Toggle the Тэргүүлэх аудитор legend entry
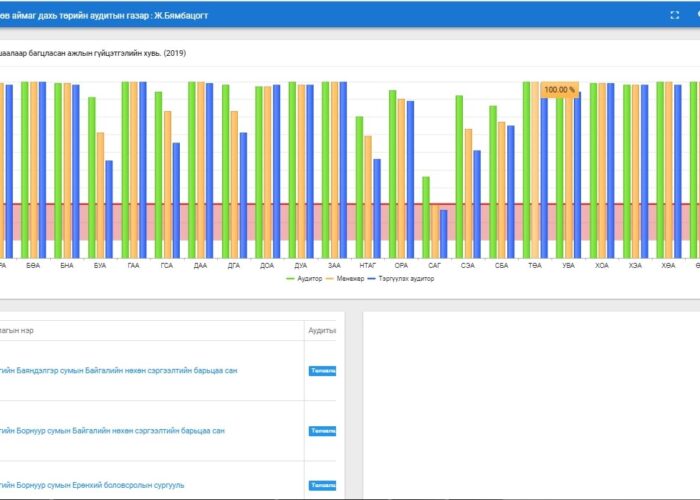The width and height of the screenshot is (700, 500). (400, 279)
